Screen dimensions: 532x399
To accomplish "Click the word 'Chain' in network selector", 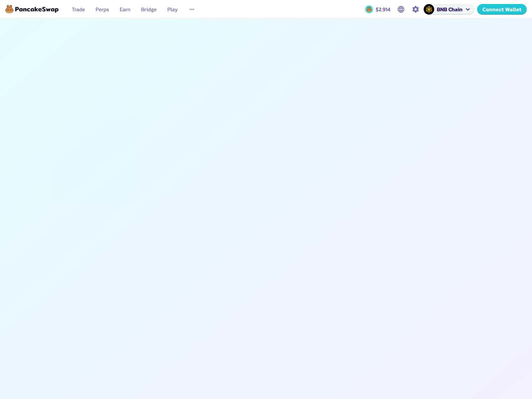I will coord(456,10).
